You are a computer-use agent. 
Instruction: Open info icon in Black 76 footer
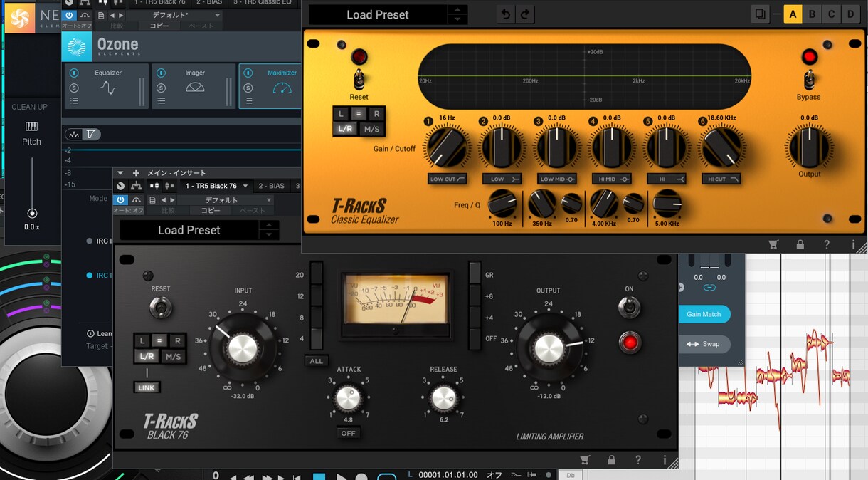[665, 460]
